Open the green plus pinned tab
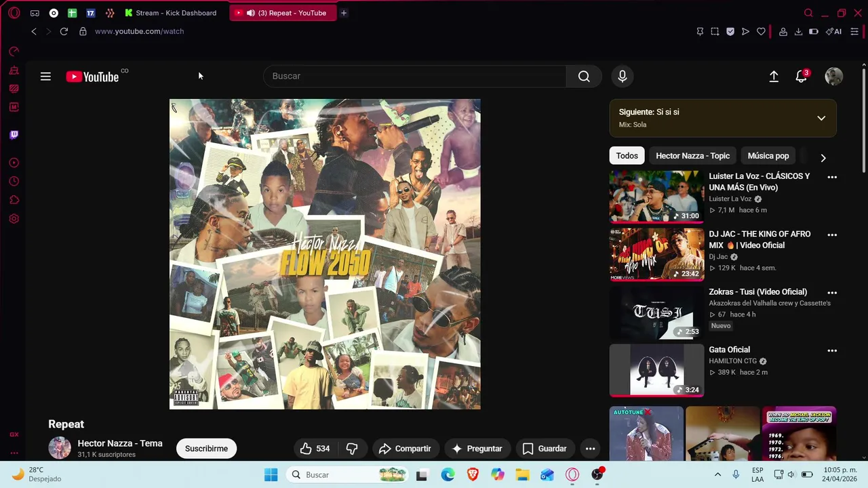The width and height of the screenshot is (868, 488). pyautogui.click(x=72, y=13)
